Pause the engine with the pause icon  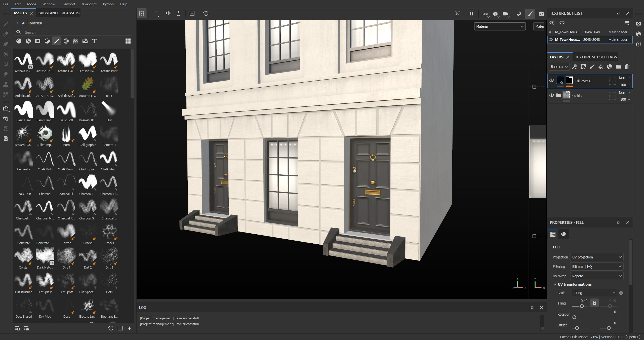(x=471, y=14)
